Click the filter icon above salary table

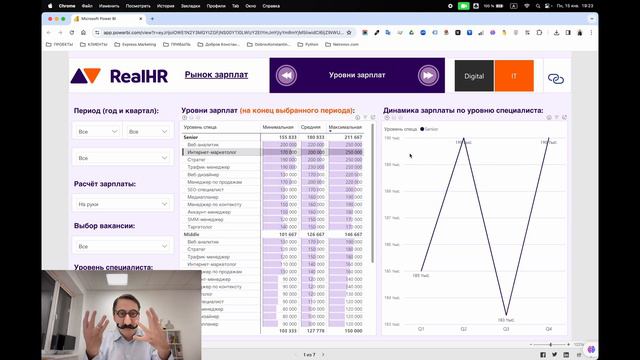click(x=365, y=118)
